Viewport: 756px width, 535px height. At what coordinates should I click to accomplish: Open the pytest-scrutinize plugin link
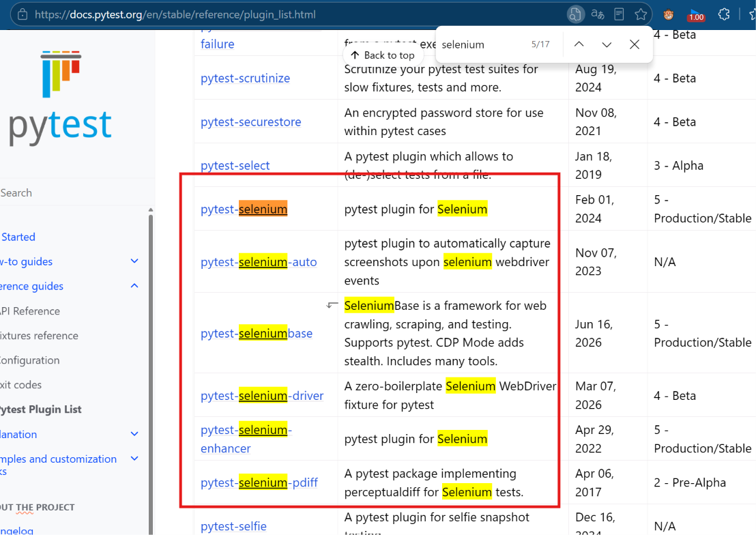tap(246, 78)
